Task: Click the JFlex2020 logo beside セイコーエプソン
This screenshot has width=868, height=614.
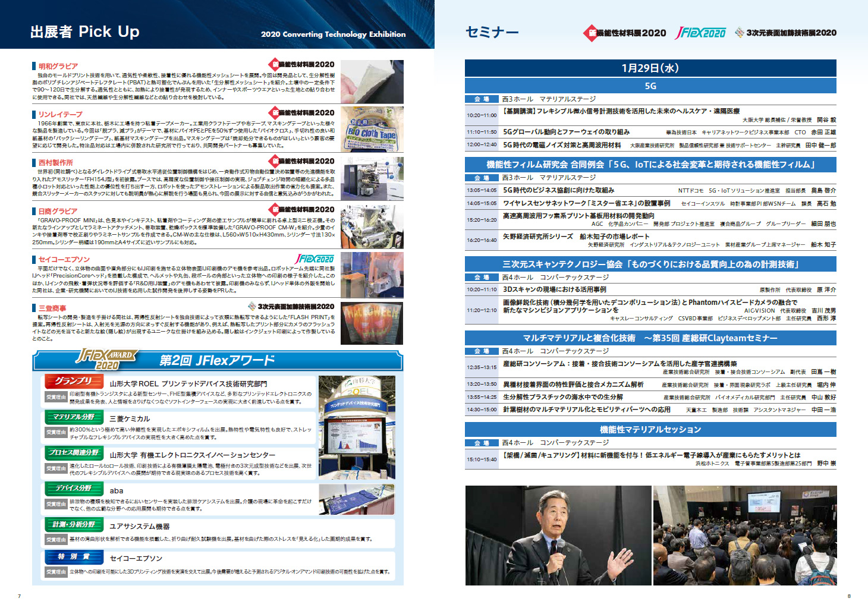Action: tap(315, 259)
